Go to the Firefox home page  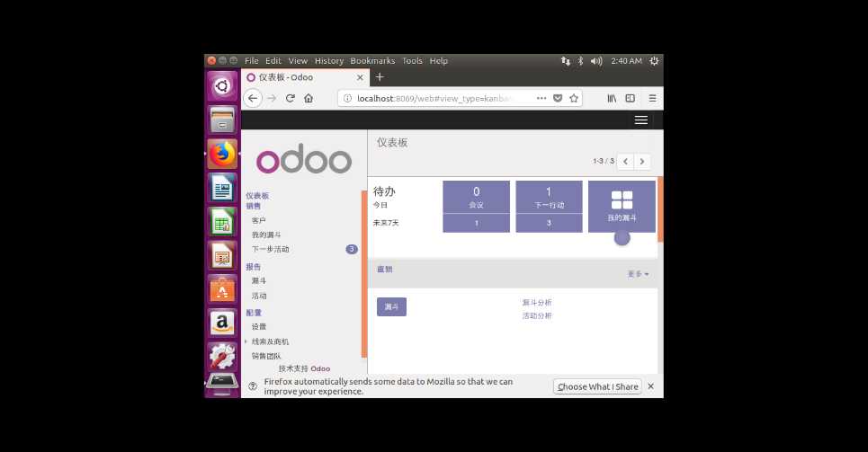pos(309,99)
